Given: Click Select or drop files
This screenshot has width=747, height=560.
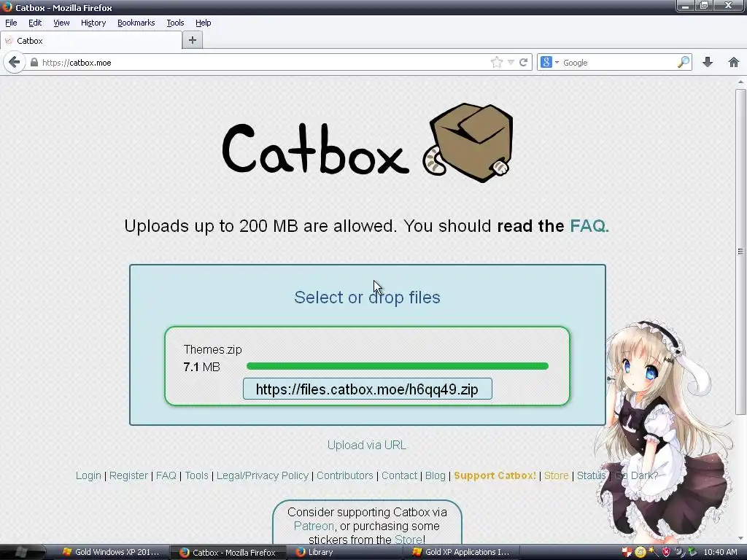Looking at the screenshot, I should pyautogui.click(x=368, y=297).
